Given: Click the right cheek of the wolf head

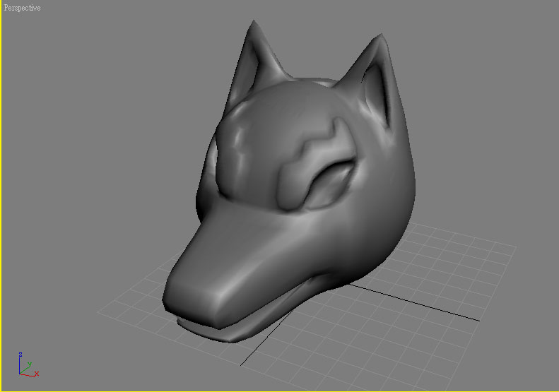Looking at the screenshot, I should [382, 212].
